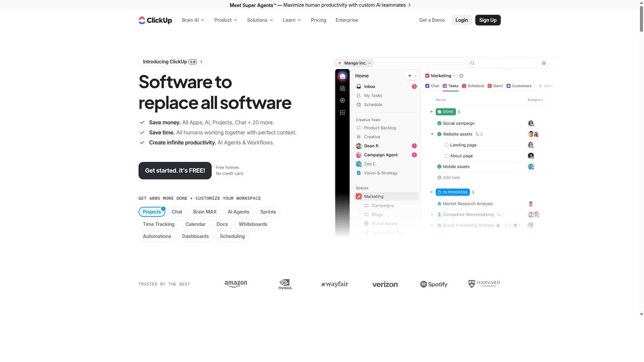Click the Mobile assets assignee avatar

531,167
